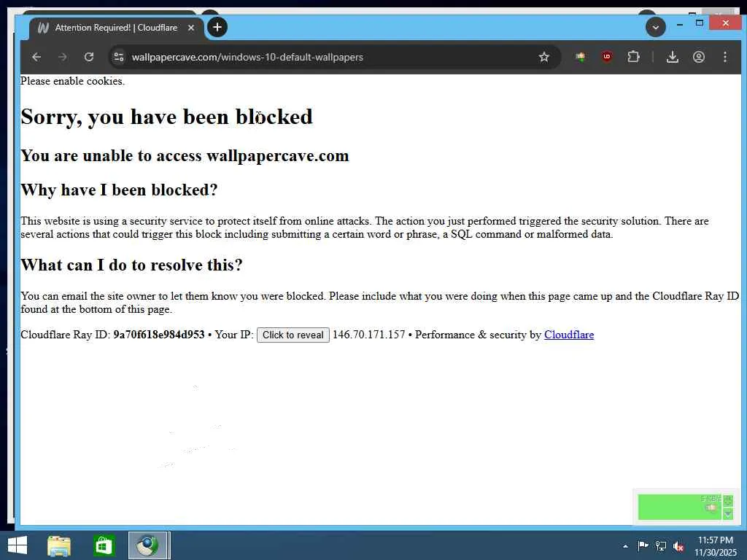
Task: Open the Windows Start button
Action: pyautogui.click(x=18, y=545)
